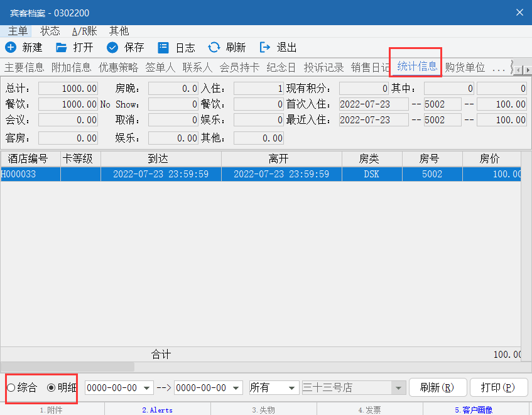This screenshot has height=415, width=532.
Task: Click the 打开 folder icon
Action: point(61,47)
